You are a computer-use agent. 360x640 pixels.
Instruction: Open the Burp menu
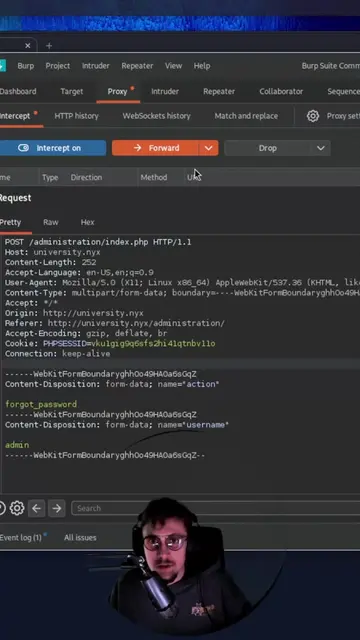click(x=26, y=66)
